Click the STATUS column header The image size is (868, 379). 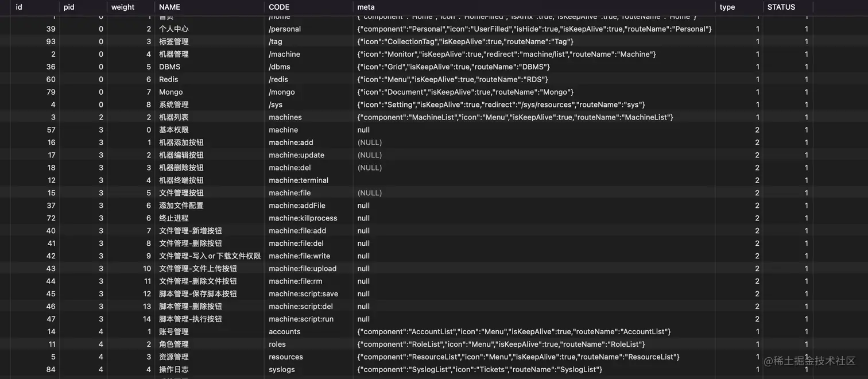coord(781,7)
